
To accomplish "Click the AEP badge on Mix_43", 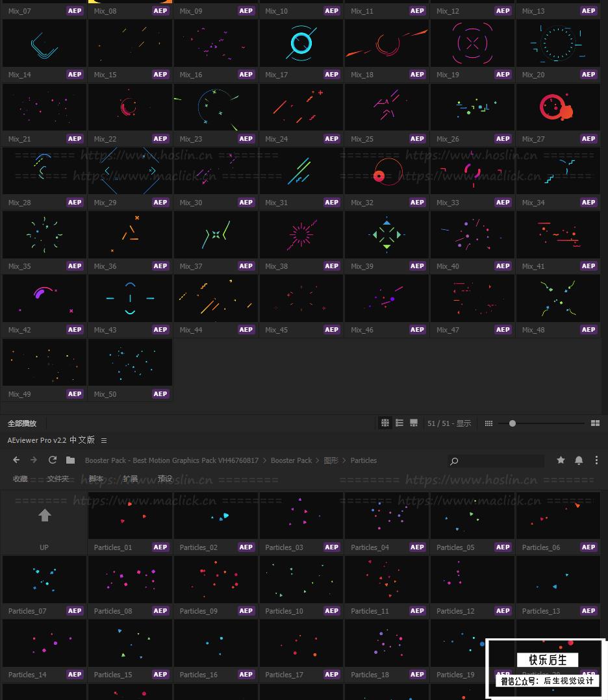I will pyautogui.click(x=160, y=330).
